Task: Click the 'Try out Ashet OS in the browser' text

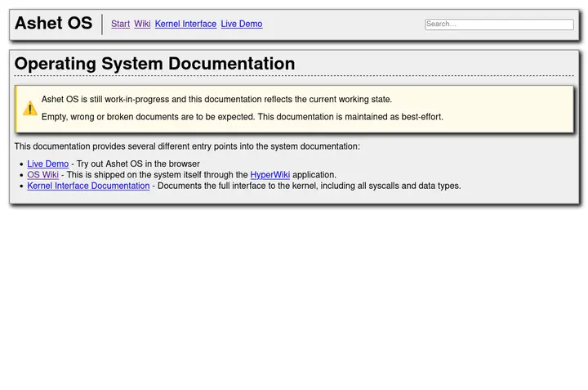Action: tap(138, 164)
